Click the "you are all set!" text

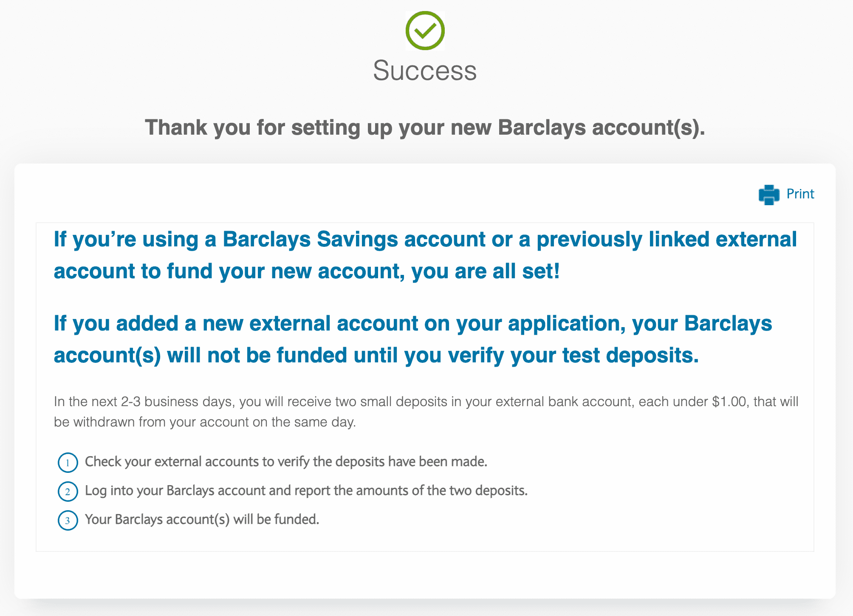[x=485, y=271]
